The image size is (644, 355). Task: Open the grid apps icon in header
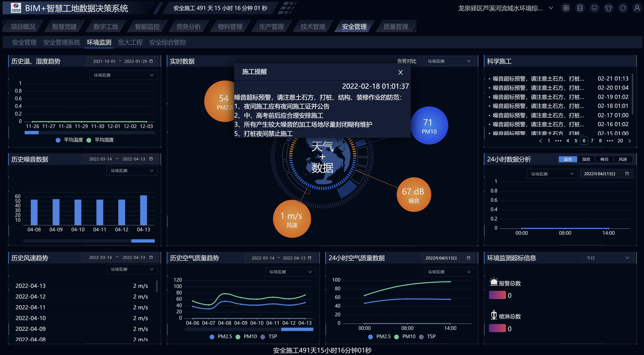tap(566, 8)
